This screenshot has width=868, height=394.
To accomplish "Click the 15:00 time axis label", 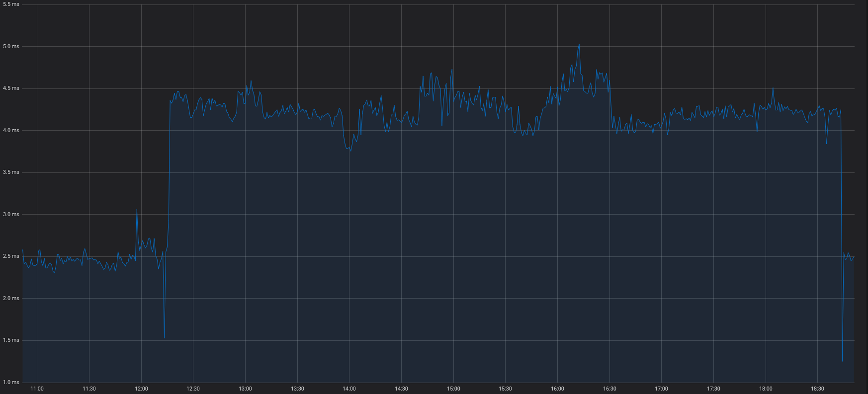I will [453, 389].
